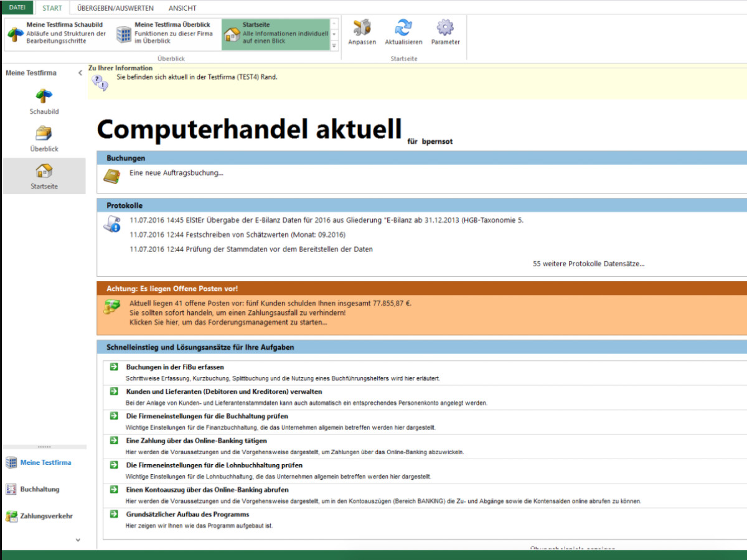Click the Aktualisieren refresh icon
The height and width of the screenshot is (560, 747).
coord(403,29)
